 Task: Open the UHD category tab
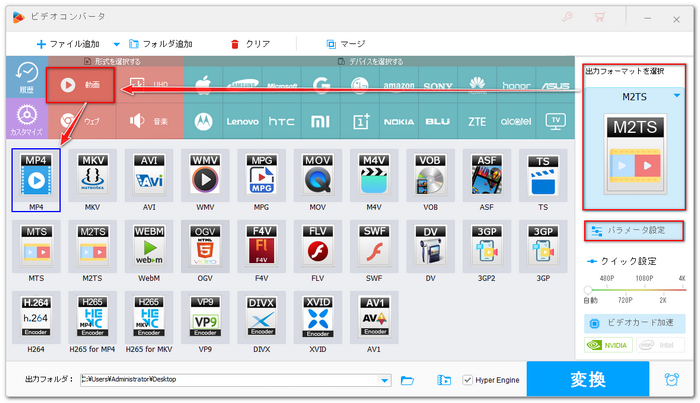pyautogui.click(x=150, y=84)
